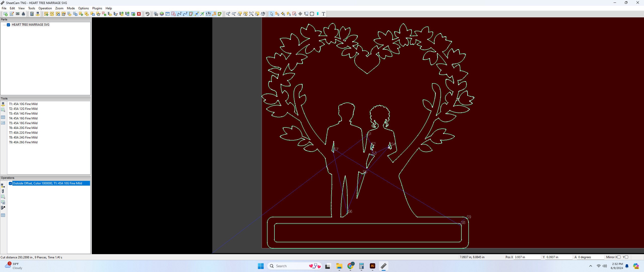644x272 pixels.
Task: Open the Zoom menu
Action: [x=59, y=8]
